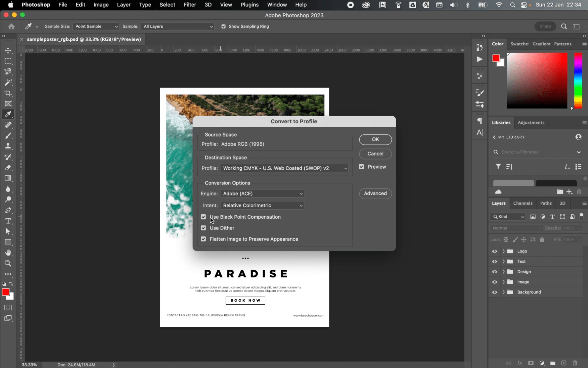Click the Advanced button
588x368 pixels.
coord(375,193)
